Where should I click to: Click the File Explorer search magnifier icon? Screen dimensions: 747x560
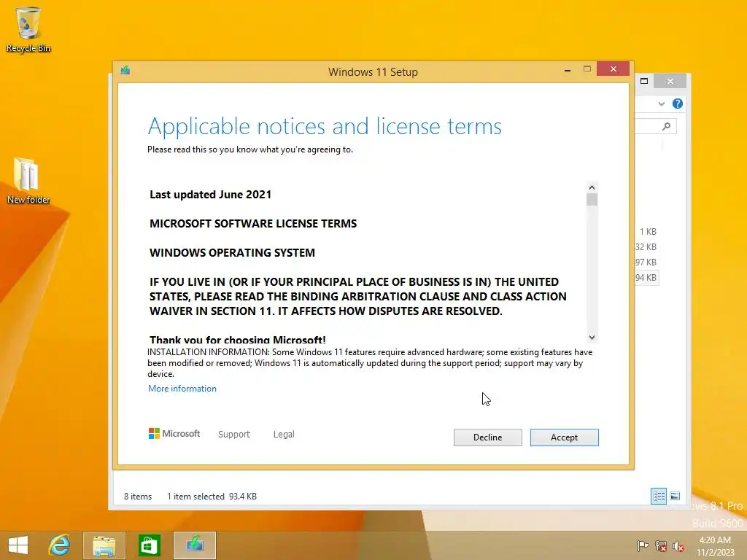pyautogui.click(x=667, y=126)
